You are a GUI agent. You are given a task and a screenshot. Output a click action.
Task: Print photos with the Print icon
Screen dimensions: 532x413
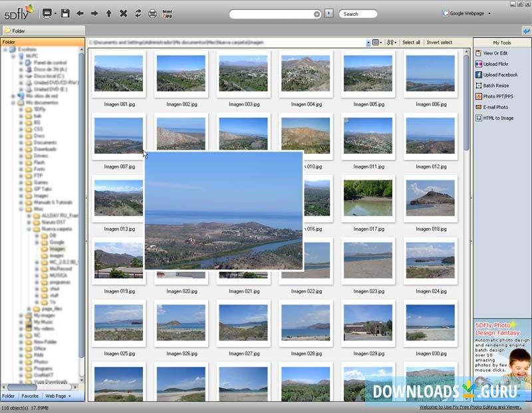152,13
